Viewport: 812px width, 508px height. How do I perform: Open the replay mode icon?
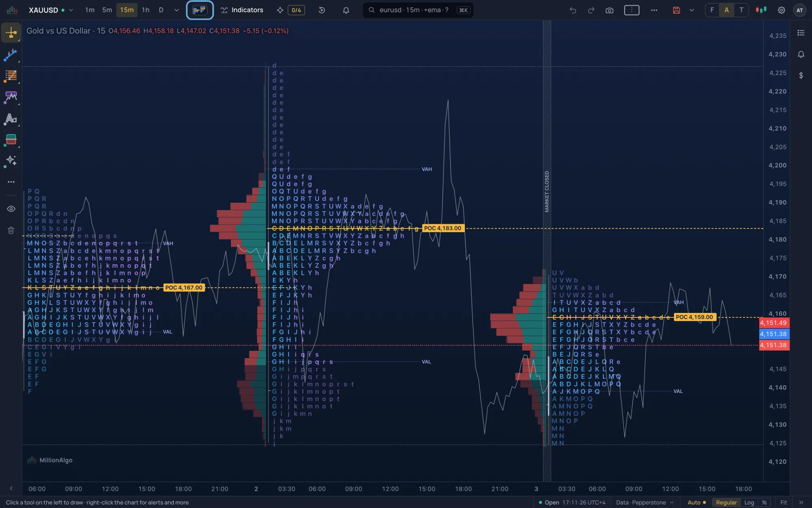[x=322, y=10]
